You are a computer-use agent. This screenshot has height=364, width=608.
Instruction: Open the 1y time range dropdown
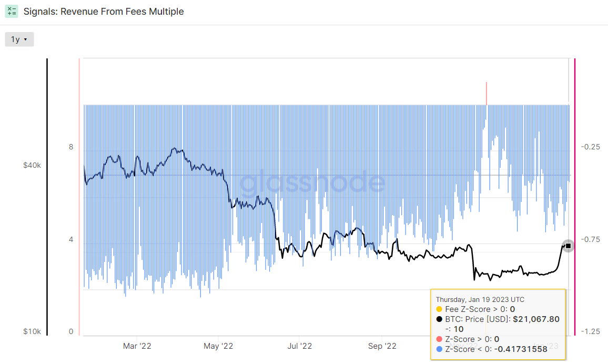(19, 39)
